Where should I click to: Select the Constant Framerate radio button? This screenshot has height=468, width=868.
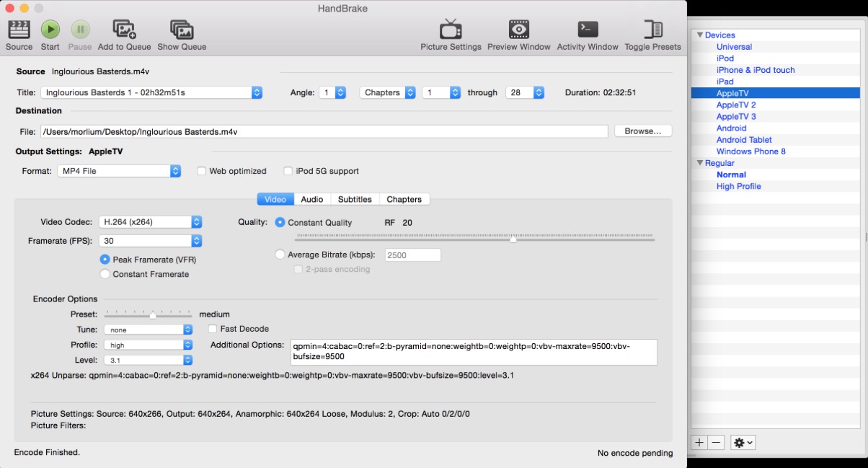105,274
